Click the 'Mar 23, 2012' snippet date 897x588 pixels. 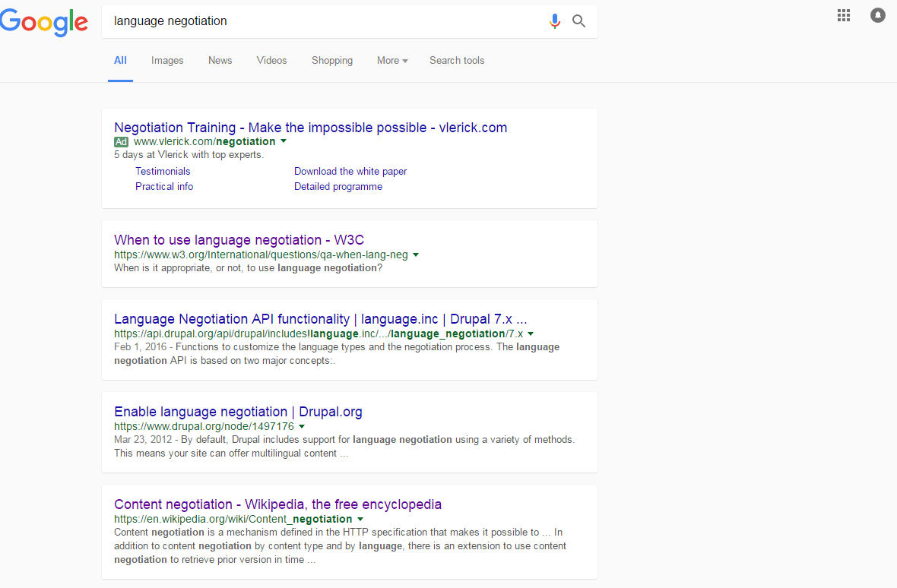tap(143, 439)
